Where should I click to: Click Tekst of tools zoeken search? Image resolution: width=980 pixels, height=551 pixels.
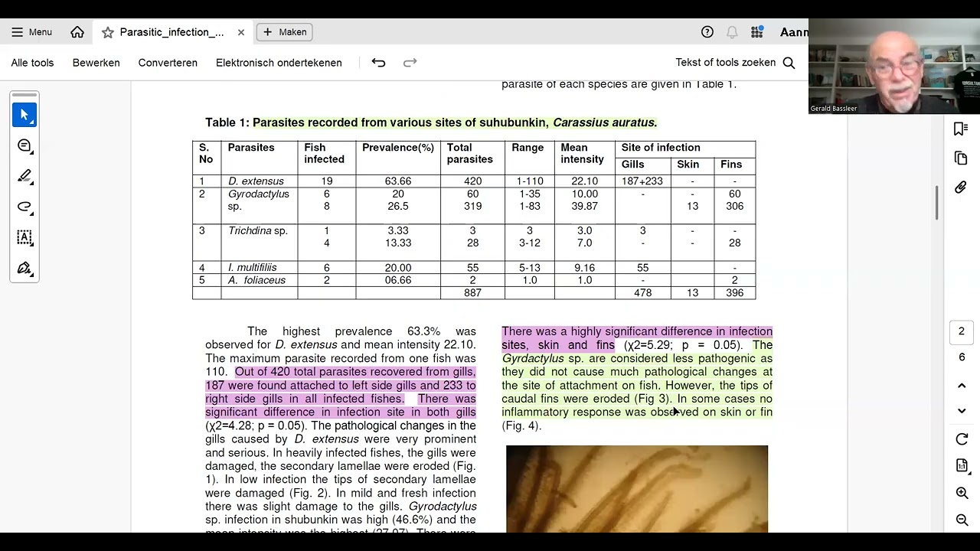coord(735,63)
